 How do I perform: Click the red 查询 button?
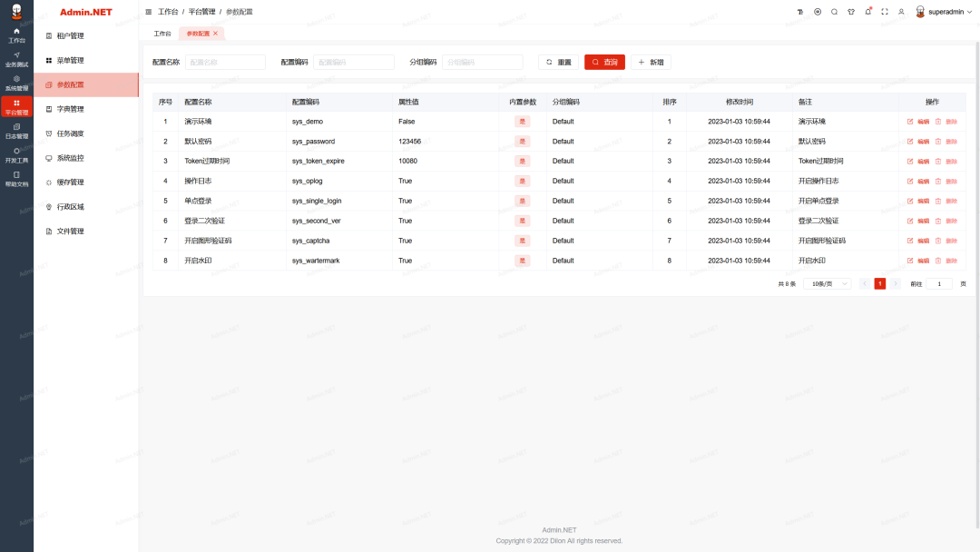click(x=604, y=63)
